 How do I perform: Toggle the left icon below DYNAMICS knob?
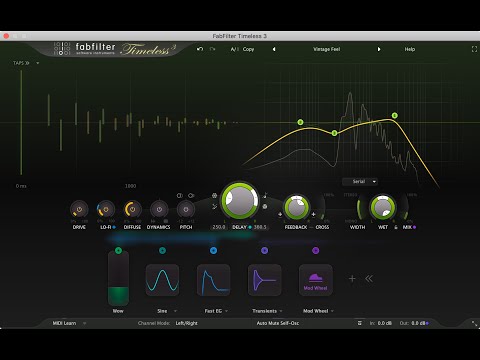(153, 221)
